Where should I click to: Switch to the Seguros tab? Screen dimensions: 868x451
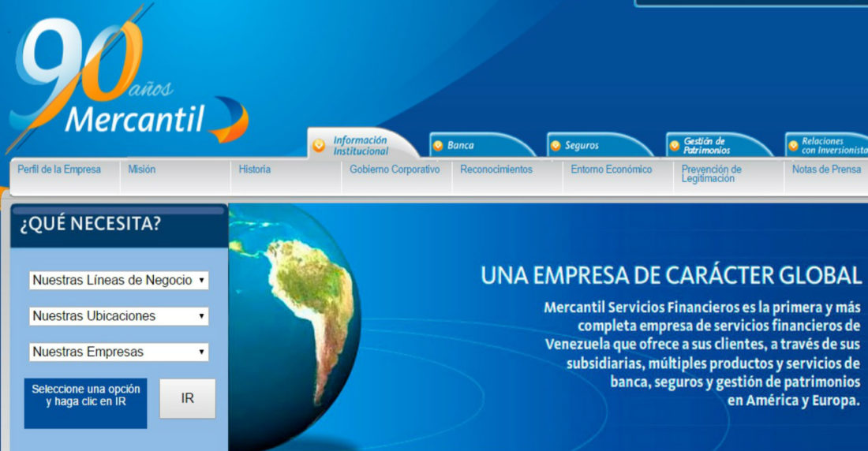[x=582, y=146]
